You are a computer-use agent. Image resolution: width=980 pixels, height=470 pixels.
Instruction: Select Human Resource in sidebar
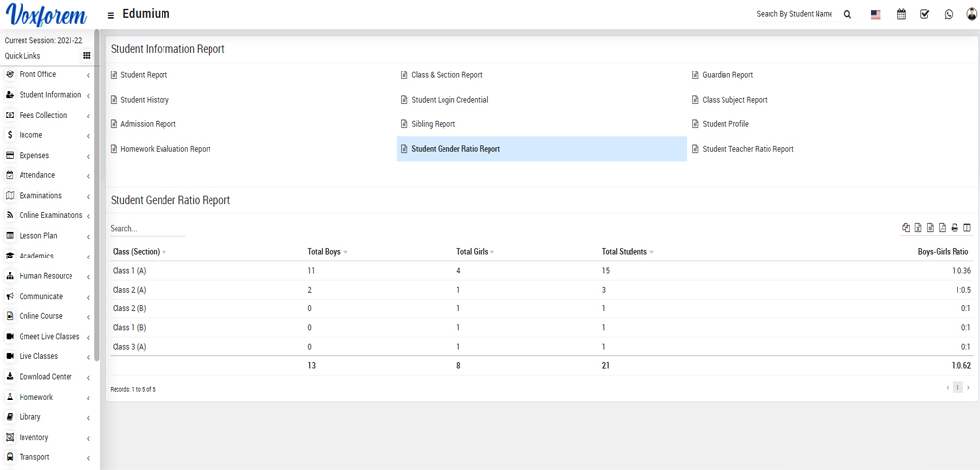(45, 276)
